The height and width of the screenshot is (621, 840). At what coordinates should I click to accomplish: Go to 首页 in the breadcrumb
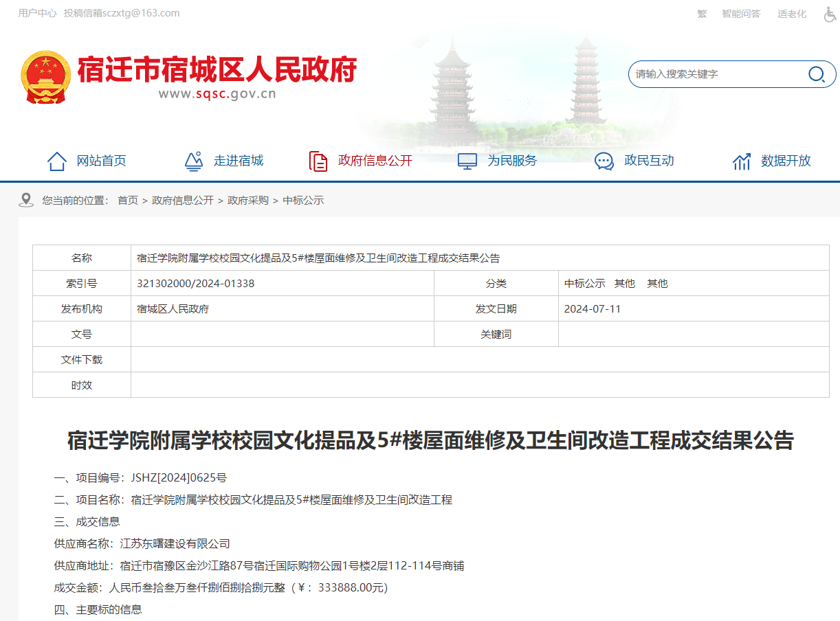tap(128, 201)
